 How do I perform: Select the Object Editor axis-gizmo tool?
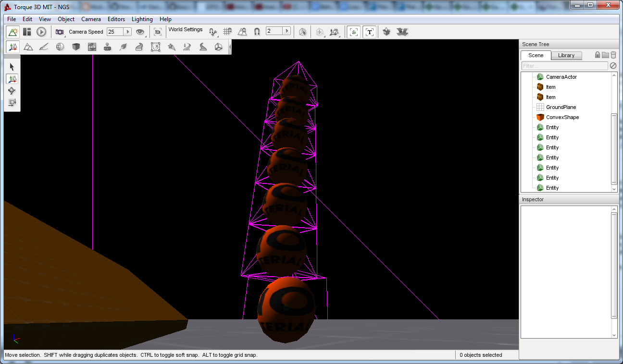click(x=13, y=47)
